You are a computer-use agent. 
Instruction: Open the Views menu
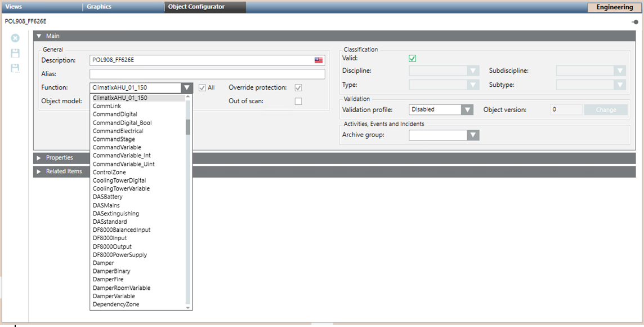pos(14,6)
